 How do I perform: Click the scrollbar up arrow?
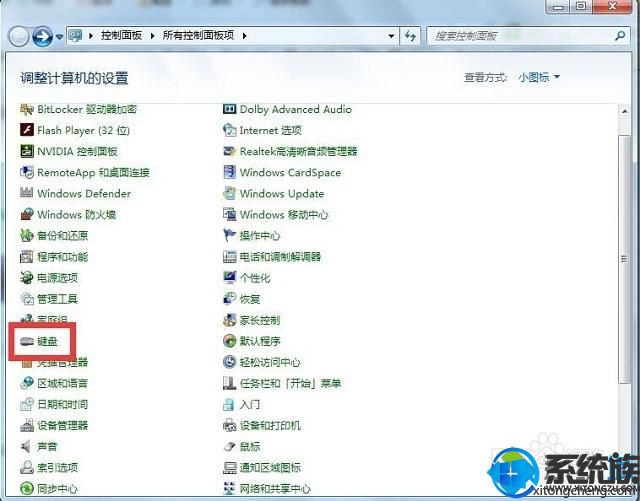coord(624,111)
